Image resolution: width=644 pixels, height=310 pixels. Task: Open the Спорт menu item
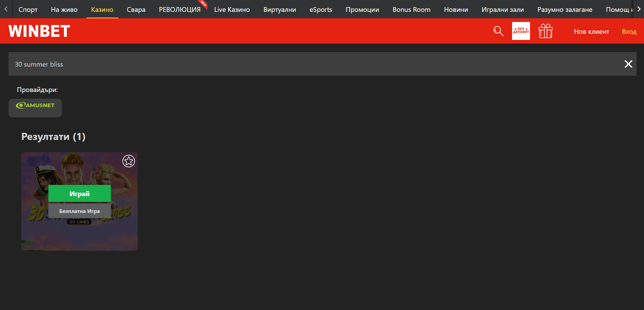tap(28, 9)
